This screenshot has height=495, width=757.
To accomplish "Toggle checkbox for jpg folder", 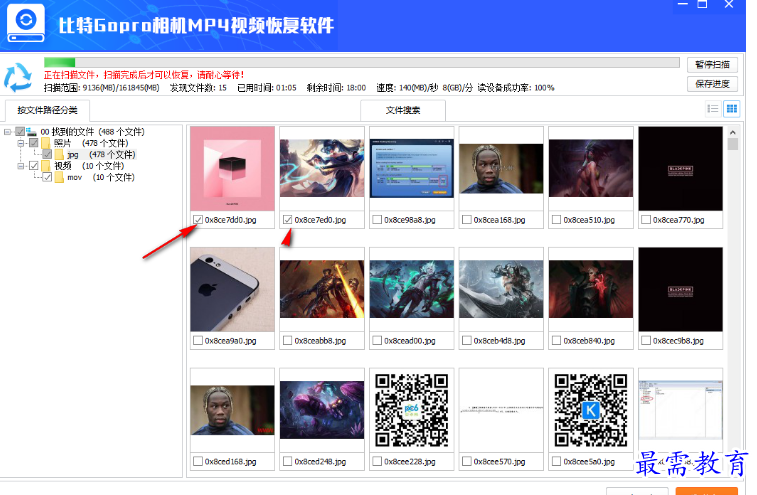I will [47, 155].
